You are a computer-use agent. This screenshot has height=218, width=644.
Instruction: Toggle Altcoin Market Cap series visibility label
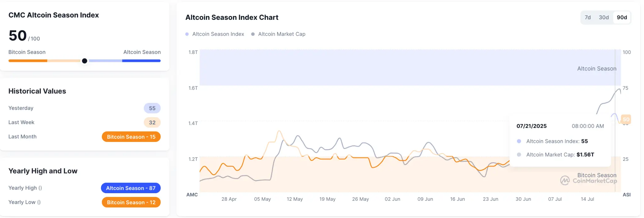pyautogui.click(x=281, y=34)
